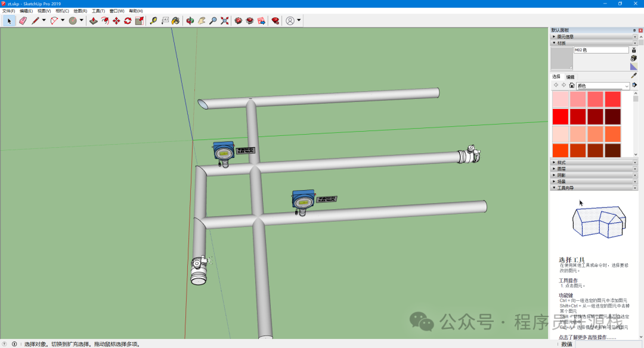Click the back arrow in the Materials browser
The width and height of the screenshot is (644, 348).
pyautogui.click(x=556, y=85)
